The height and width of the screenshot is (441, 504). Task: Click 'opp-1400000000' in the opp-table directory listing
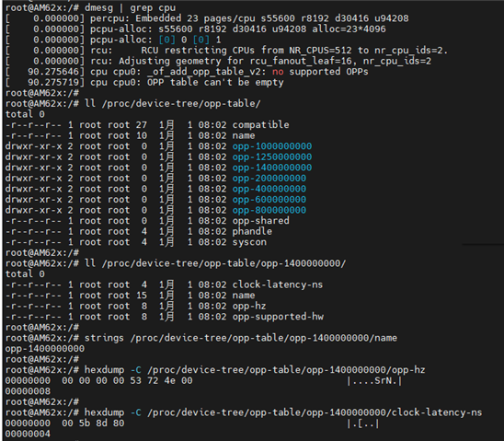pyautogui.click(x=272, y=168)
